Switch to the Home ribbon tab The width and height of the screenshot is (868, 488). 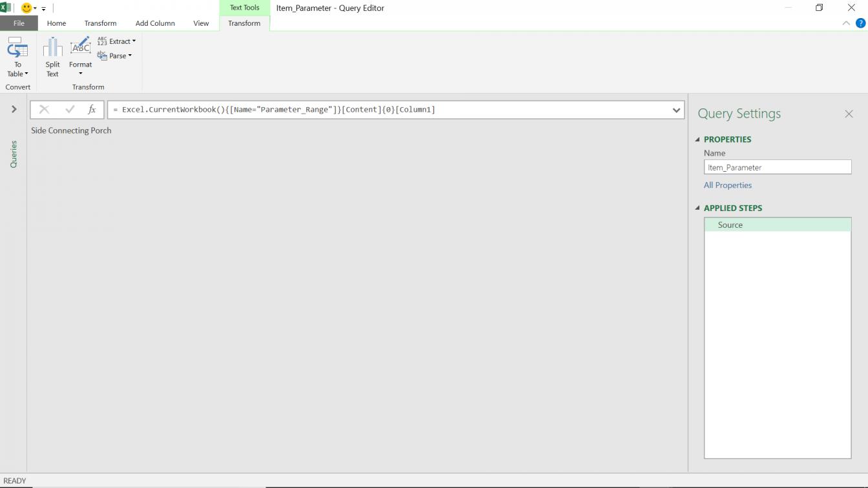[x=56, y=23]
